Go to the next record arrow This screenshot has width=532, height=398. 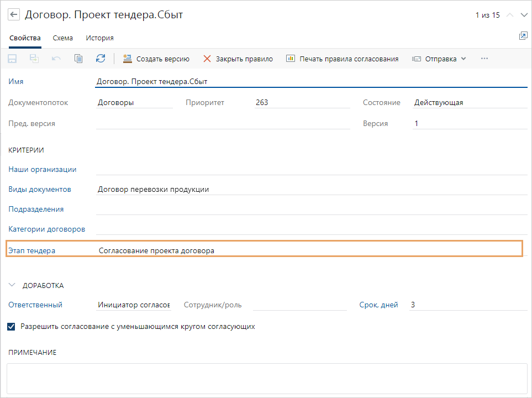(524, 15)
